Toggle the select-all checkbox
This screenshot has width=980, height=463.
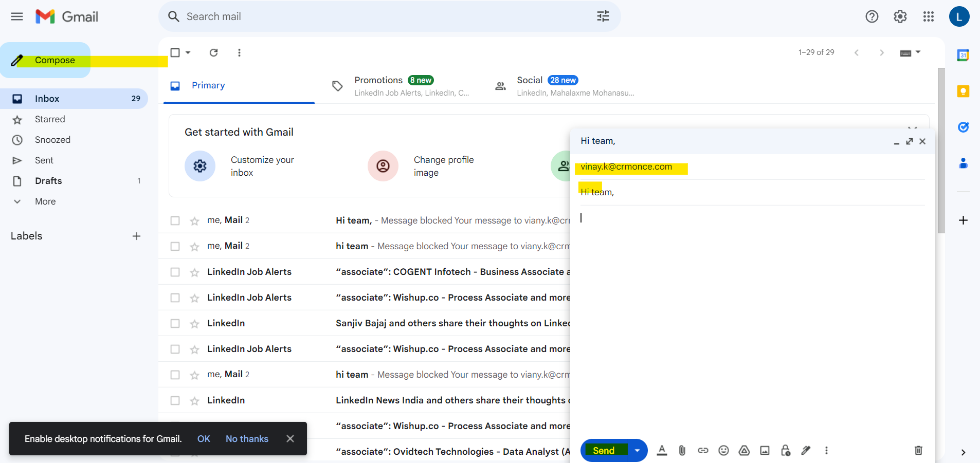coord(175,52)
